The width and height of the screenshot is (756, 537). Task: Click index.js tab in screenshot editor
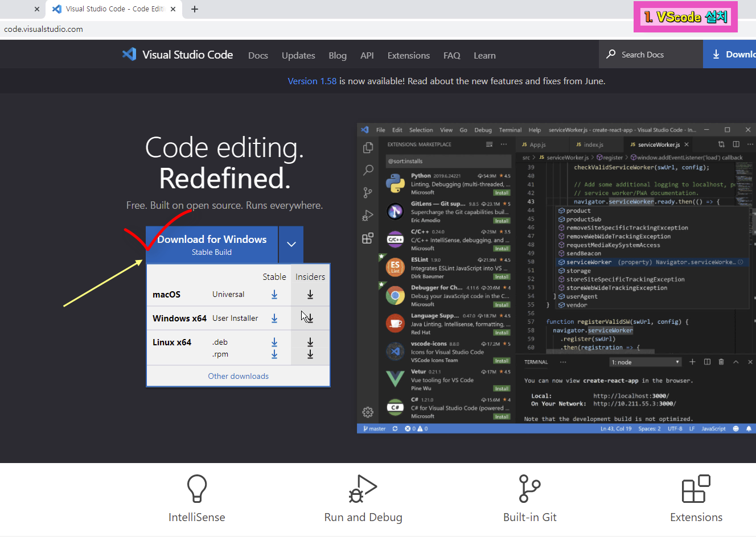(593, 144)
